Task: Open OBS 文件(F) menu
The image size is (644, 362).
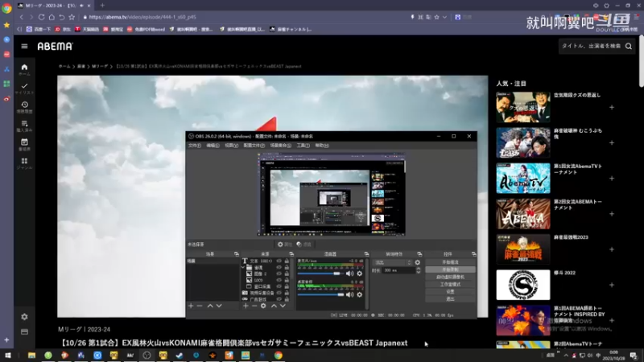Action: click(195, 146)
